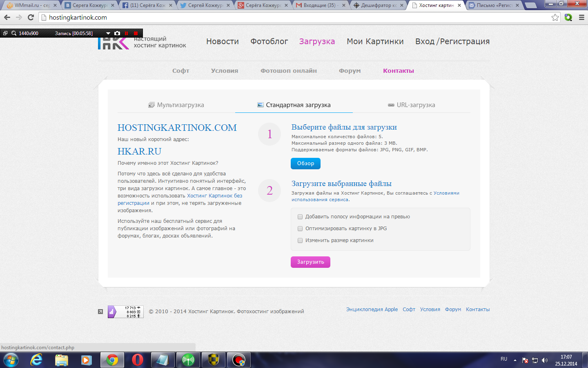Check Оптимизировать картинку в JPG
The width and height of the screenshot is (588, 368).
tap(300, 229)
